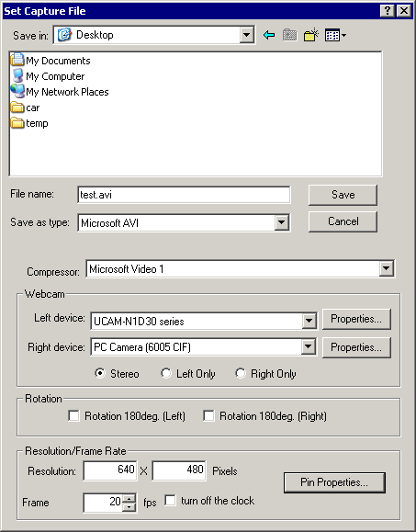Select My Documents folder icon
416x532 pixels.
pyautogui.click(x=17, y=60)
